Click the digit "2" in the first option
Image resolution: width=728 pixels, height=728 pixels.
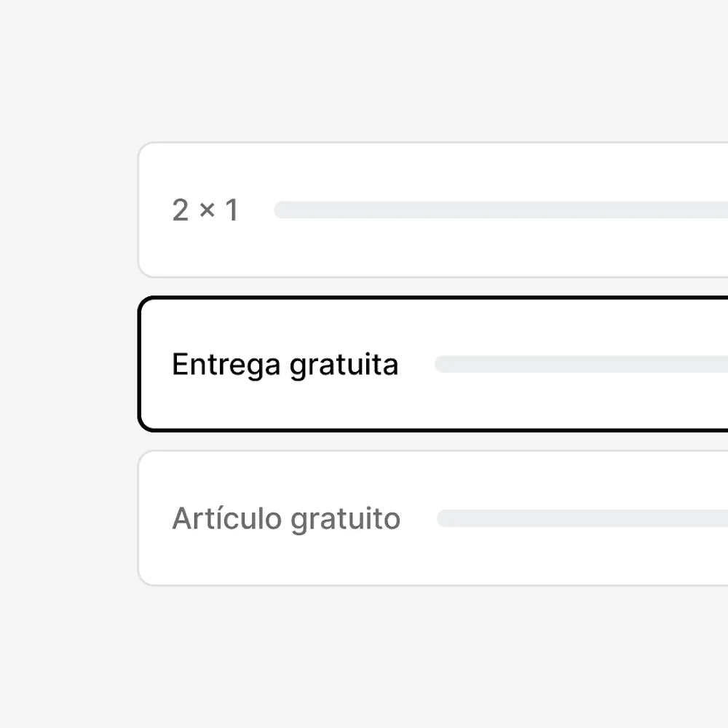[180, 211]
